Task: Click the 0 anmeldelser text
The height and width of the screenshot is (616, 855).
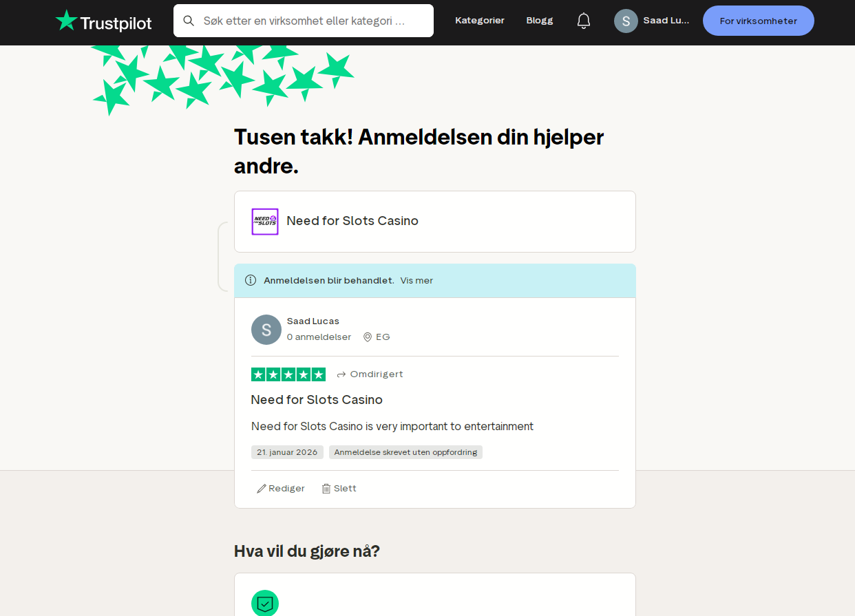Action: [319, 337]
